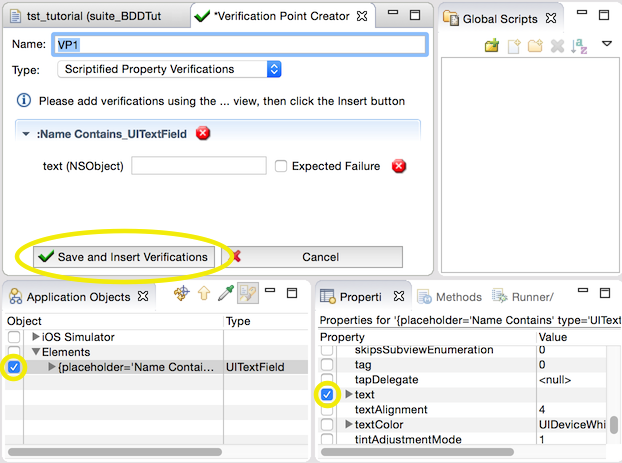Check the tag property checkbox
Viewport: 622px width, 463px height.
[327, 364]
